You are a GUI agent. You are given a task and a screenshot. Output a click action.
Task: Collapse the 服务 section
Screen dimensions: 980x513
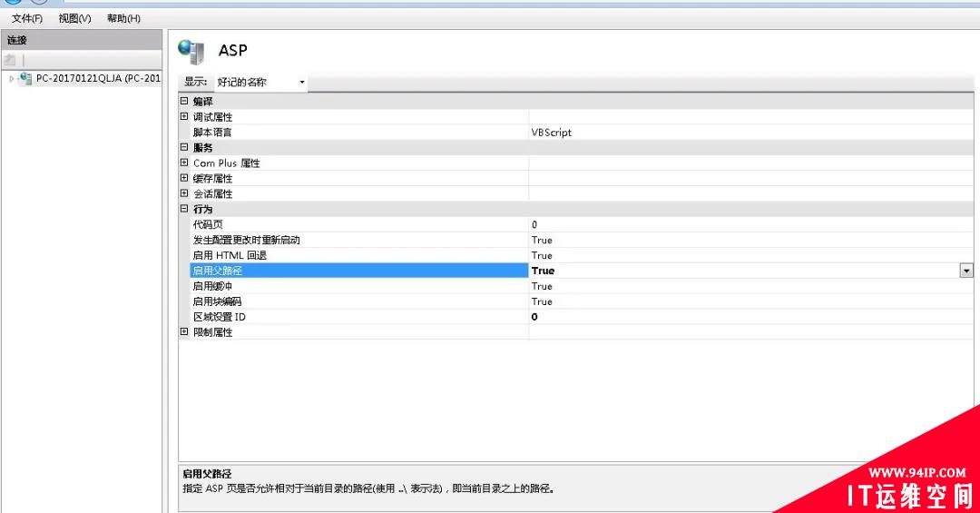[x=184, y=147]
